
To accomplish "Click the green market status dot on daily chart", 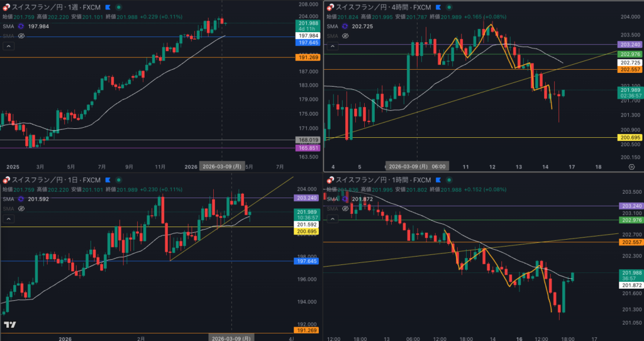I will coord(119,180).
